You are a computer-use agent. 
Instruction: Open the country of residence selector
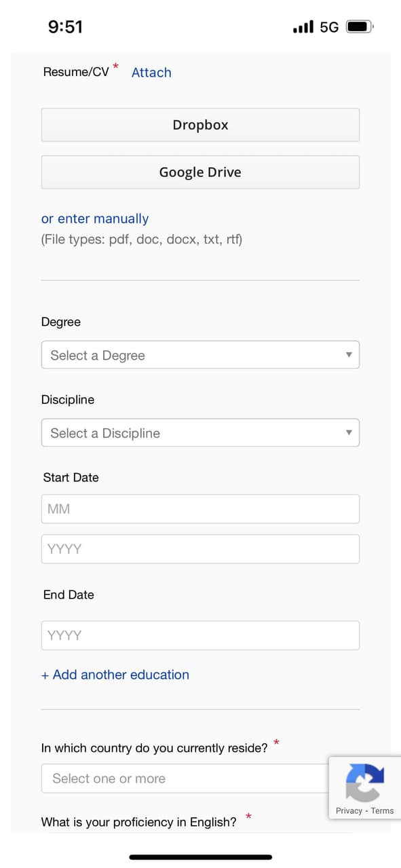[x=185, y=778]
